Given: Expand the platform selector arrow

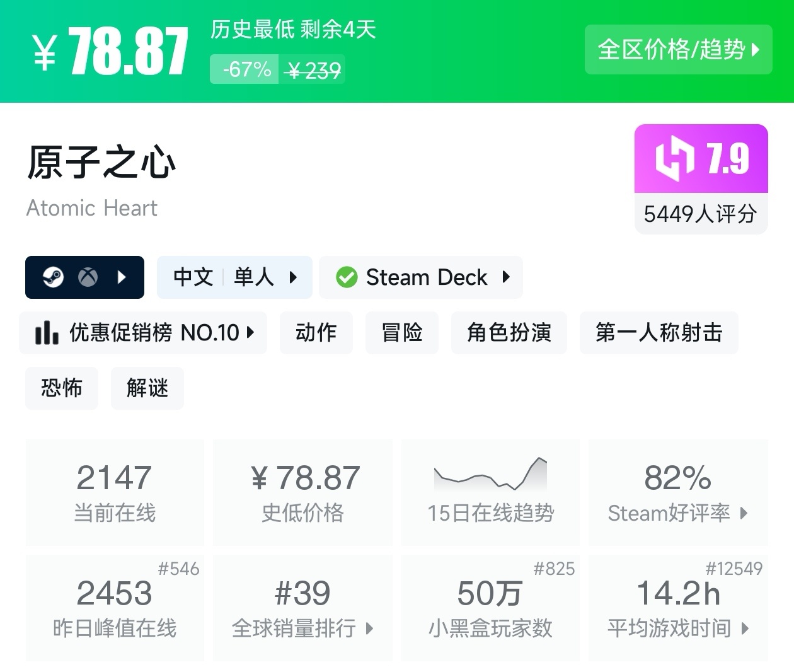Looking at the screenshot, I should pyautogui.click(x=122, y=277).
